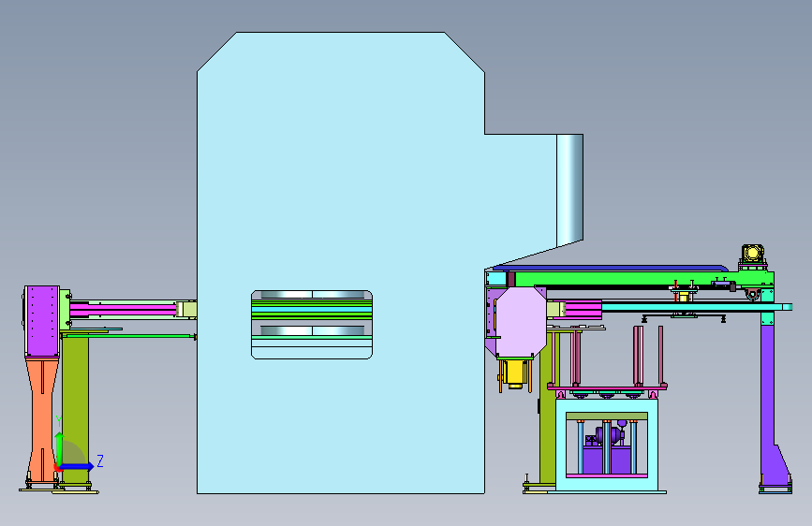This screenshot has width=812, height=526.
Task: Pick the magenta arm of the right feeder
Action: coord(583,310)
